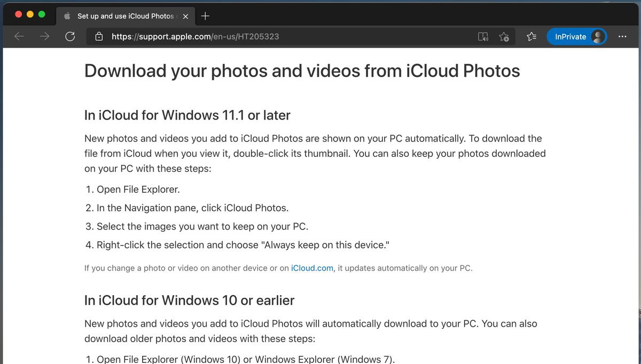
Task: Reload the Apple support page
Action: point(70,36)
